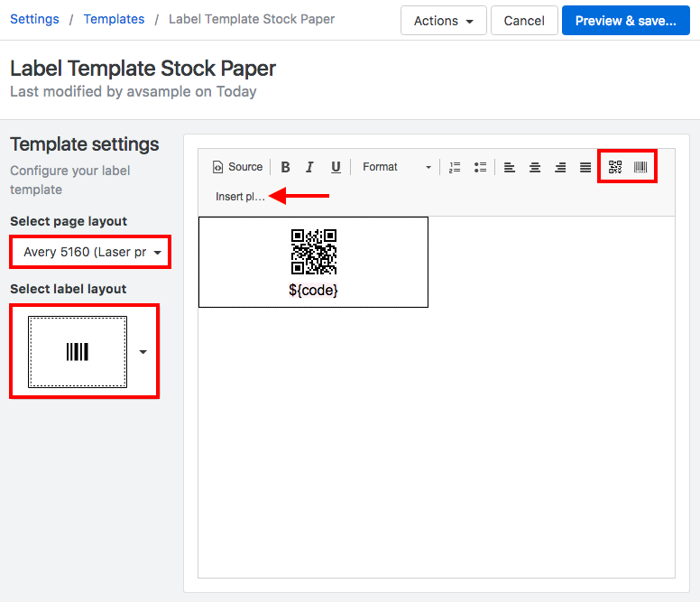The width and height of the screenshot is (700, 602).
Task: Click the 'Select label layout' label
Action: [x=69, y=289]
